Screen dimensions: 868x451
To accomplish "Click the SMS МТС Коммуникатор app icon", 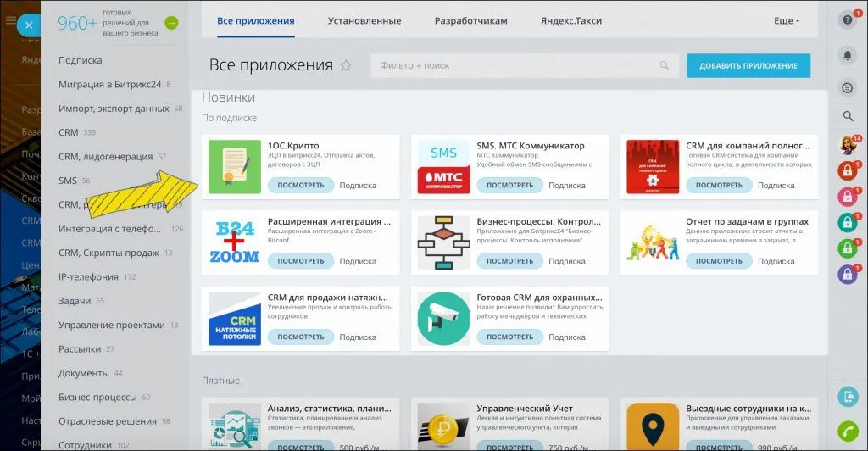I will tap(443, 167).
